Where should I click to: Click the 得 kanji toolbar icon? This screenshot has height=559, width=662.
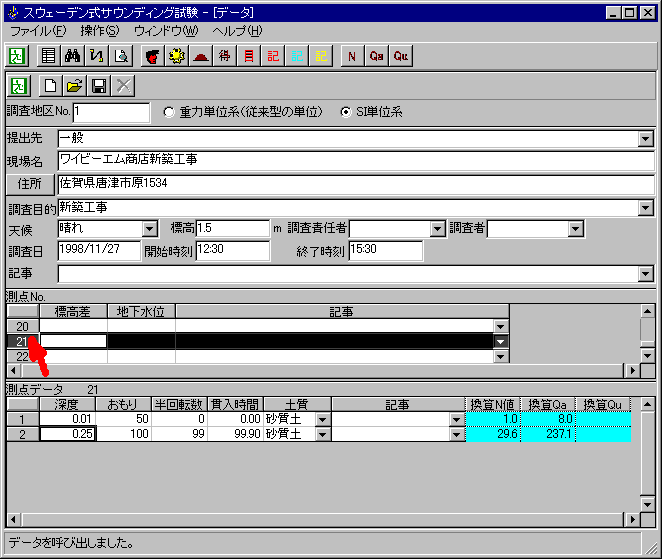225,56
